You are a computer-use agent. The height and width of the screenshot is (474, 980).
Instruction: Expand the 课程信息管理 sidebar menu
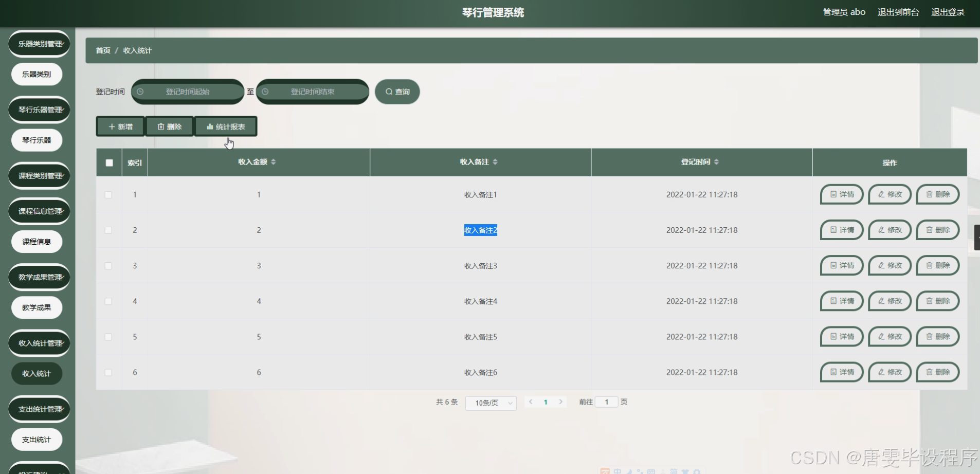39,211
